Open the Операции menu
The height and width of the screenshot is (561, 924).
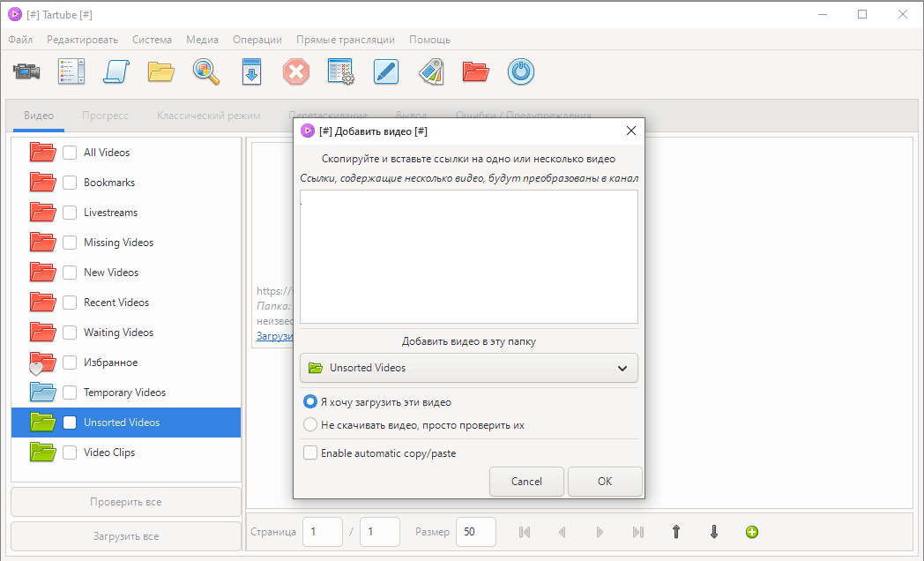coord(257,40)
